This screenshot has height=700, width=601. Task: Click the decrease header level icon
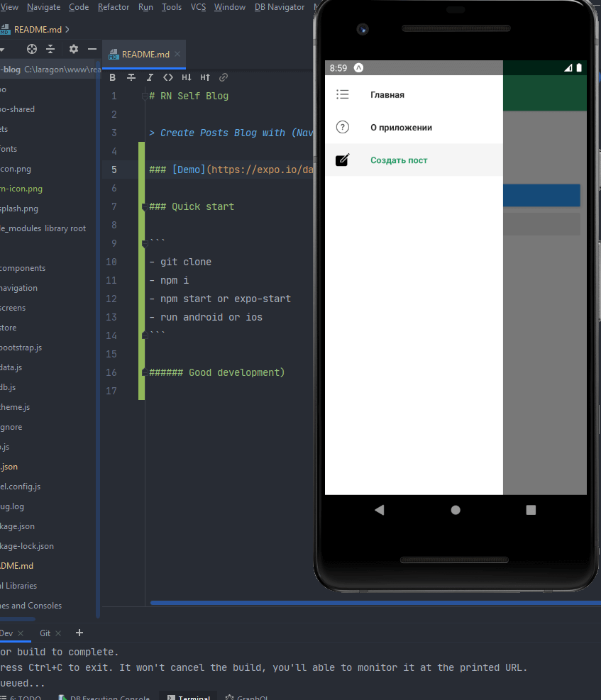coord(187,77)
